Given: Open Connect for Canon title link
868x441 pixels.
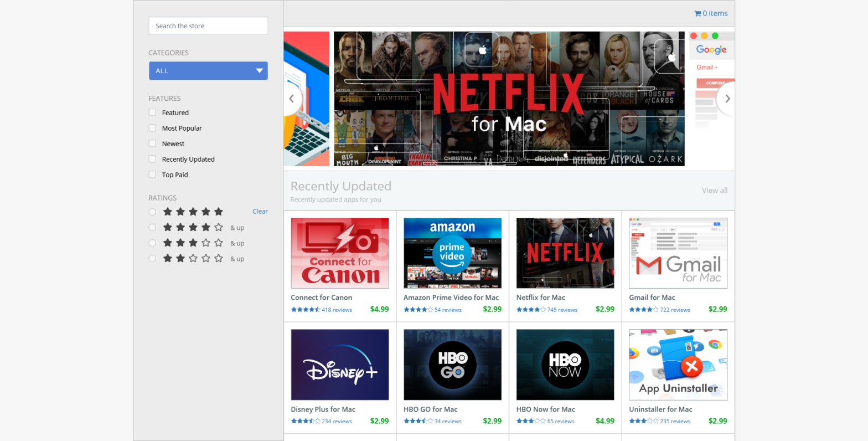Looking at the screenshot, I should [322, 298].
